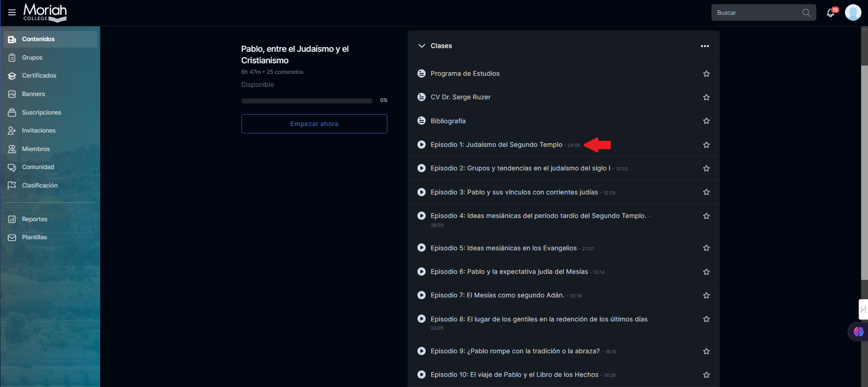
Task: Toggle favorite star for Programa de Estudios
Action: pyautogui.click(x=706, y=74)
